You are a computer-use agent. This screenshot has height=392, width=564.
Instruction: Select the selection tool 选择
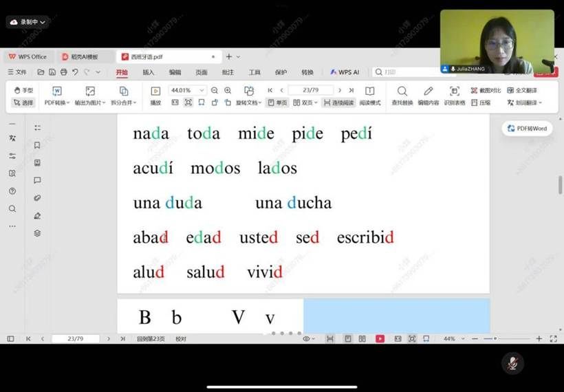pyautogui.click(x=23, y=102)
